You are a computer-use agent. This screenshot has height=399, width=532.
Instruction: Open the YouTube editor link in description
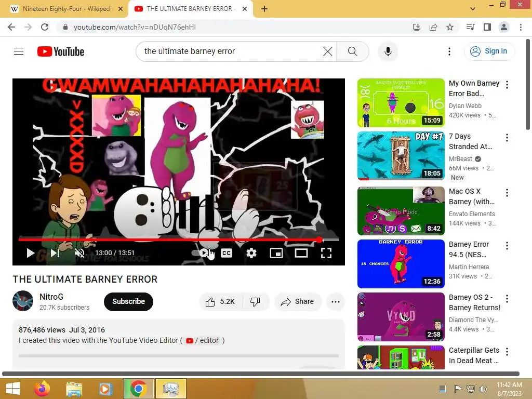coord(203,340)
